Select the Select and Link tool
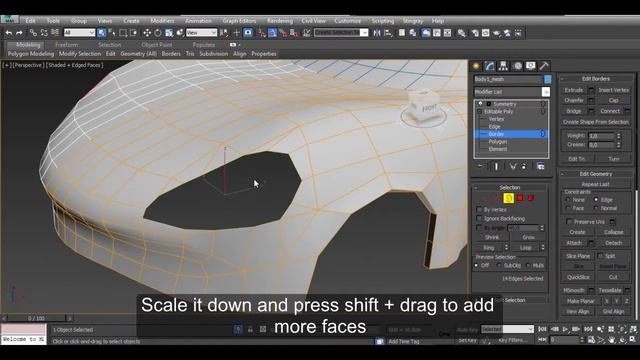This screenshot has height=360, width=640. pos(33,33)
